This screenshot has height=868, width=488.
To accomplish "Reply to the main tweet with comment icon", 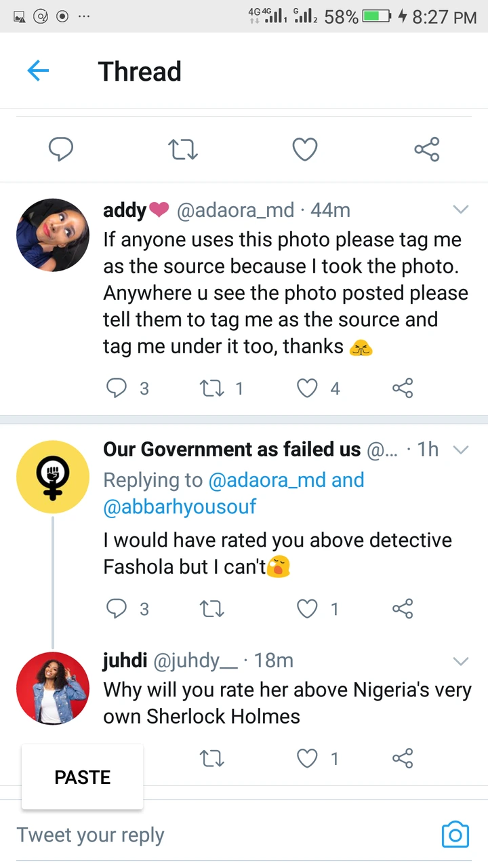I will coord(61,149).
